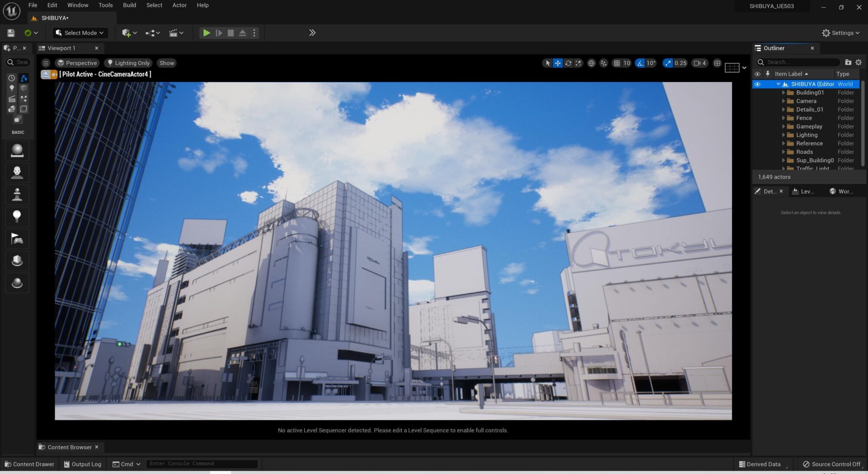The image size is (868, 474).
Task: Open the Lights category in Place Actors
Action: pos(12,88)
